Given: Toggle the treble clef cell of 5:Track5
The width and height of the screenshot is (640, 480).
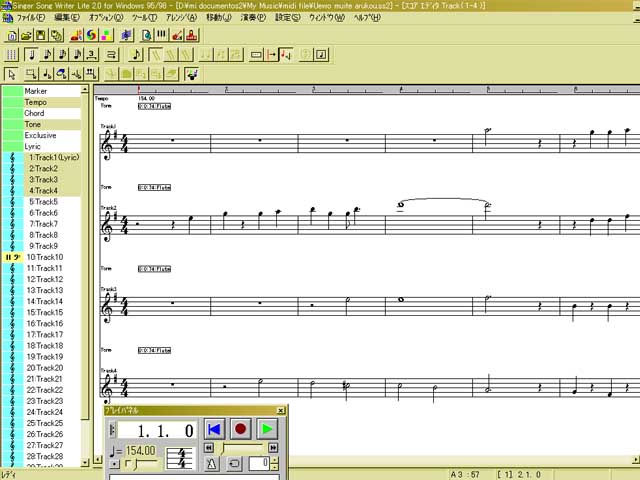Looking at the screenshot, I should click(x=13, y=202).
